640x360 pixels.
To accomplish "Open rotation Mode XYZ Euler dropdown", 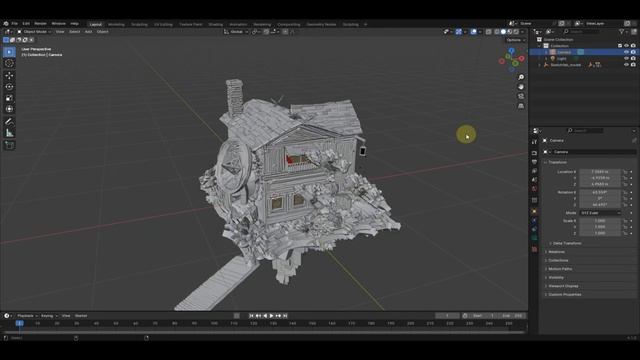I will click(x=600, y=213).
